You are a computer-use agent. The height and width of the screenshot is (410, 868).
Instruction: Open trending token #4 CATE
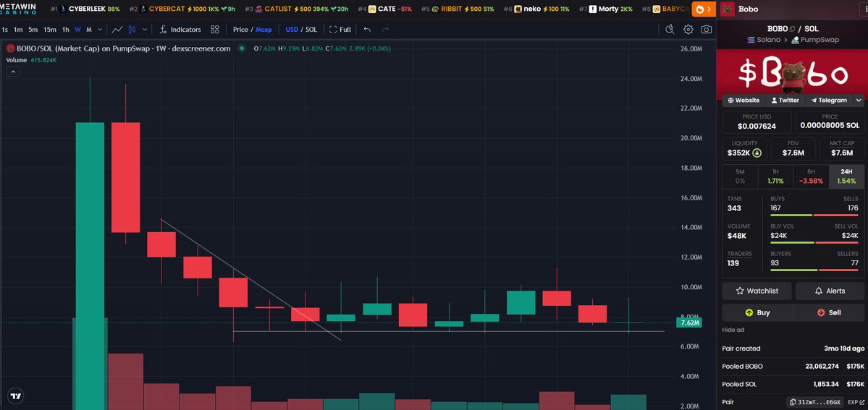point(384,9)
